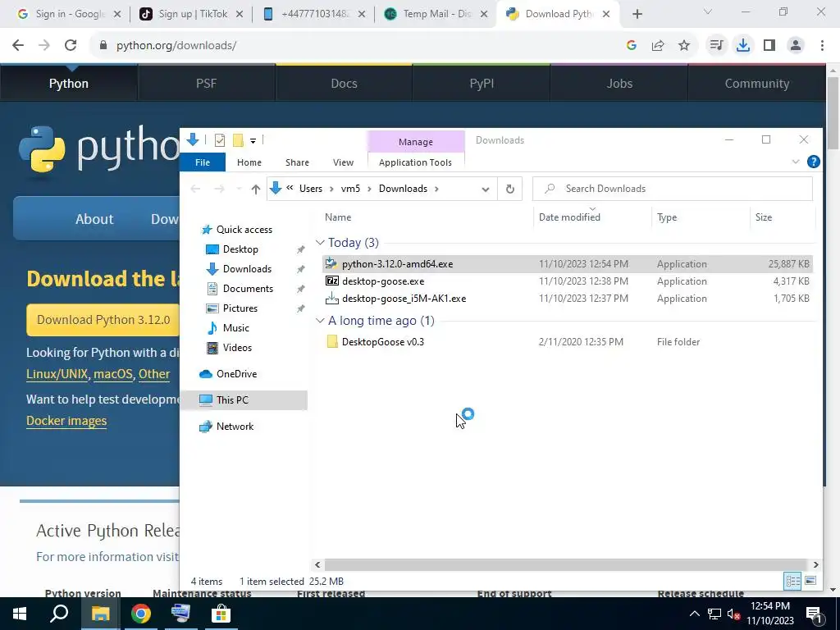
Task: Open OneDrive in navigation pane
Action: point(236,374)
